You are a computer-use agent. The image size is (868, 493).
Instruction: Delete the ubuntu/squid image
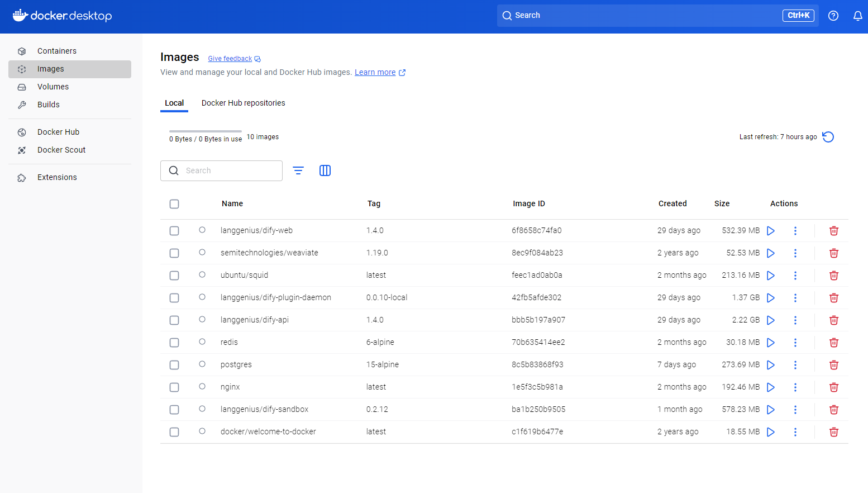pos(833,276)
